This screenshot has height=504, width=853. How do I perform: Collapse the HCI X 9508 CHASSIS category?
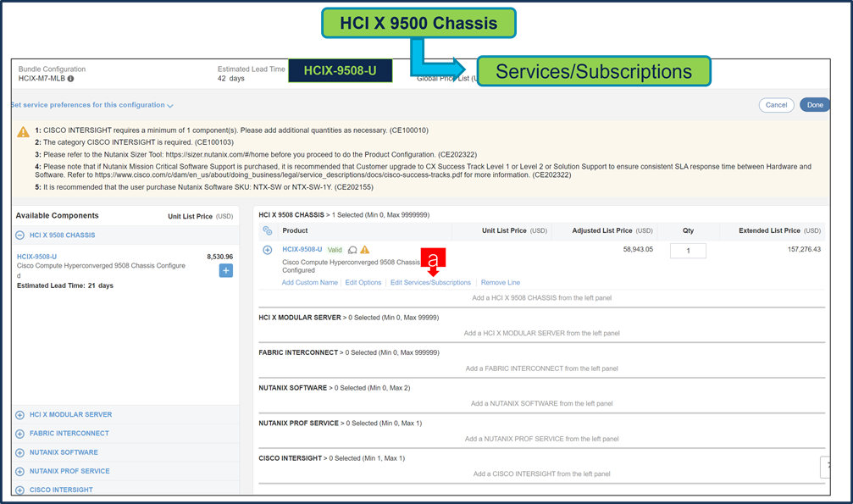[x=19, y=235]
